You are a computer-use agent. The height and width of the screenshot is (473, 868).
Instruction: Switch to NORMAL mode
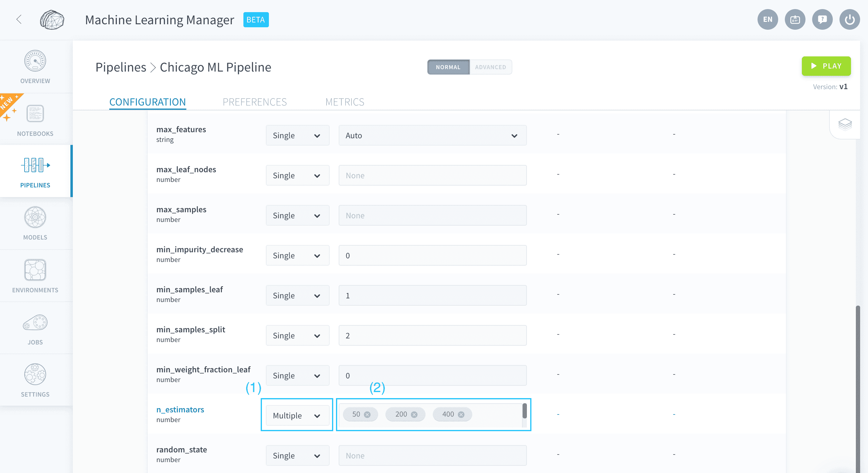pyautogui.click(x=448, y=67)
